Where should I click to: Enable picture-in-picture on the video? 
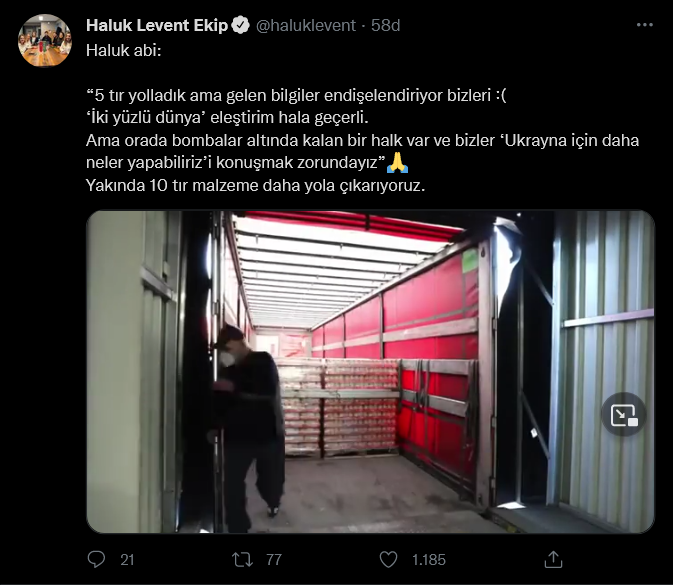tap(624, 415)
